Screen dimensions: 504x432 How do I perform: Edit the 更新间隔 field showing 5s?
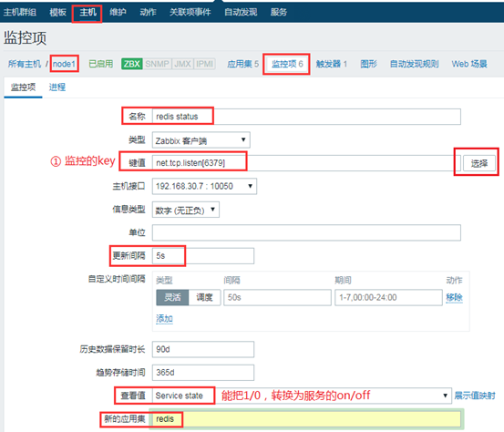pos(203,256)
